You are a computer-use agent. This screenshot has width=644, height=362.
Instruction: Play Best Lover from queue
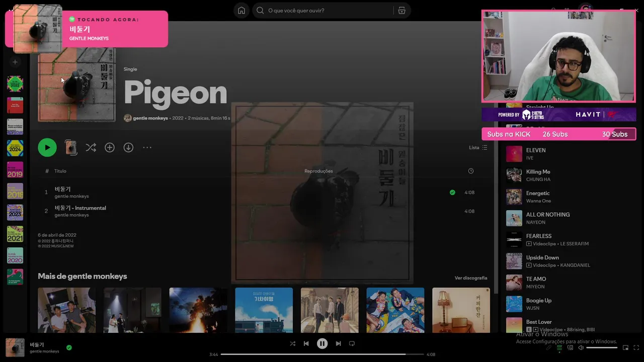coord(569,325)
